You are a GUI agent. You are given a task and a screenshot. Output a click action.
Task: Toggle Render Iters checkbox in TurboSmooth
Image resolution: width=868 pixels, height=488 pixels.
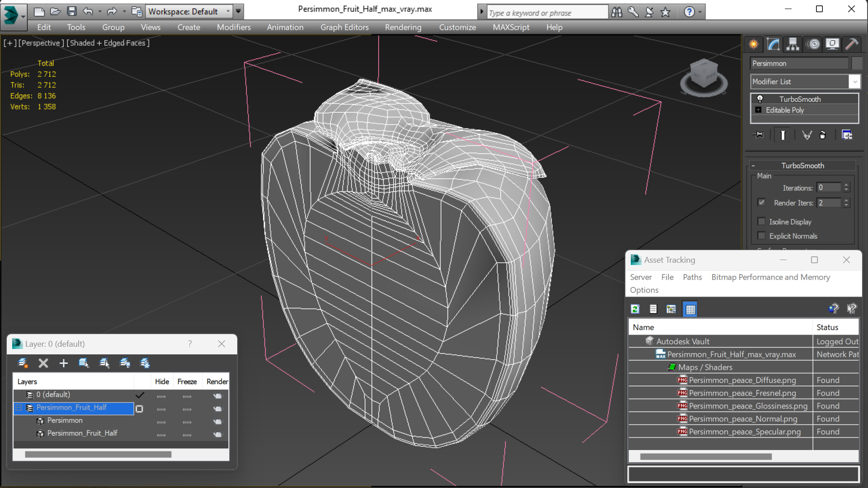click(762, 203)
